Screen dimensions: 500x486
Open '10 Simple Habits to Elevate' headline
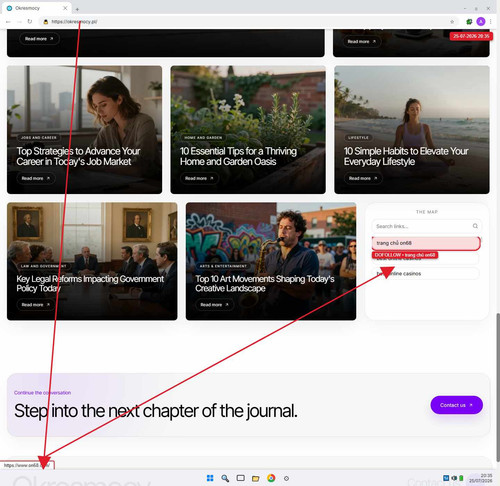tap(406, 156)
